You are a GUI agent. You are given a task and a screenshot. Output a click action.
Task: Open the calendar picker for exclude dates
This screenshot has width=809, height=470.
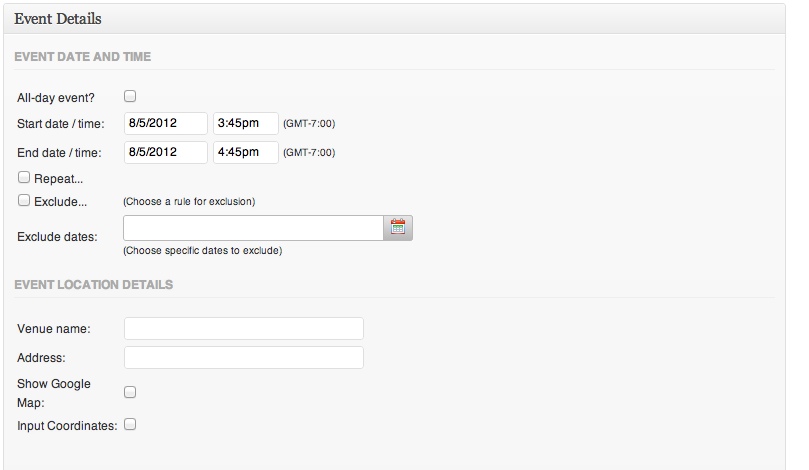pyautogui.click(x=398, y=228)
